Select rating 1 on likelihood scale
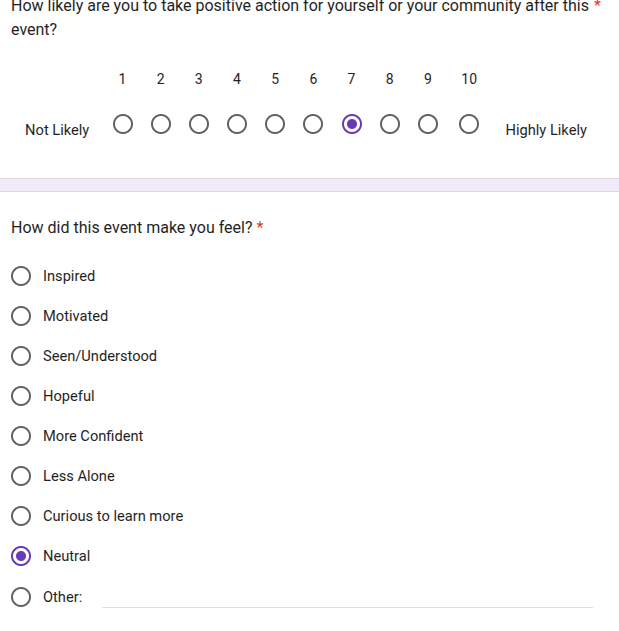Screen dimensions: 619x631 (x=122, y=125)
